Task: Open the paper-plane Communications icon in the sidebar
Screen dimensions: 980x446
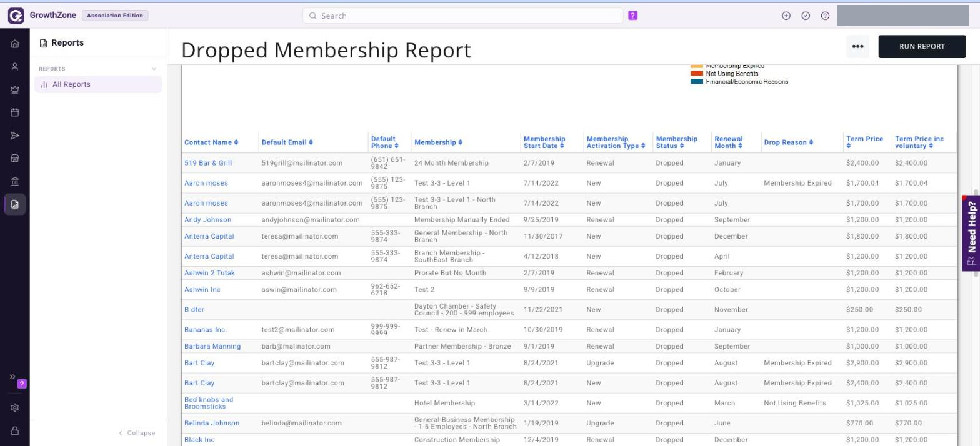Action: click(x=15, y=136)
